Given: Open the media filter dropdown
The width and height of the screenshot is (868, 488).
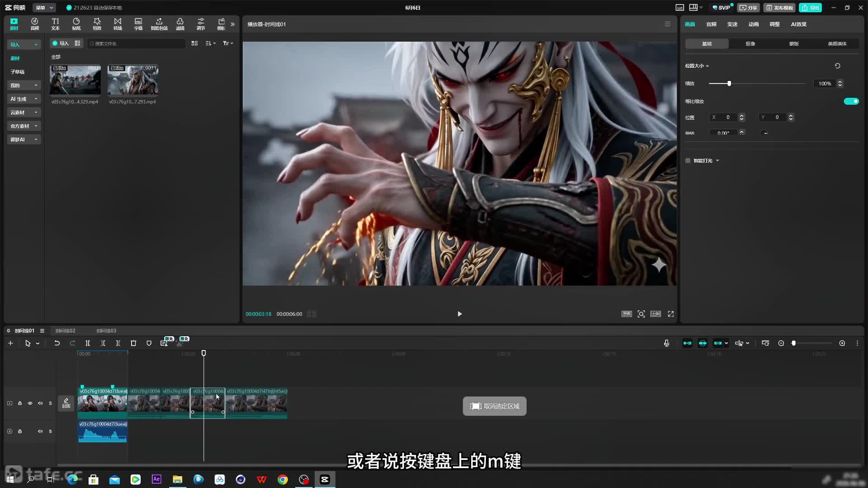Looking at the screenshot, I should pos(228,43).
